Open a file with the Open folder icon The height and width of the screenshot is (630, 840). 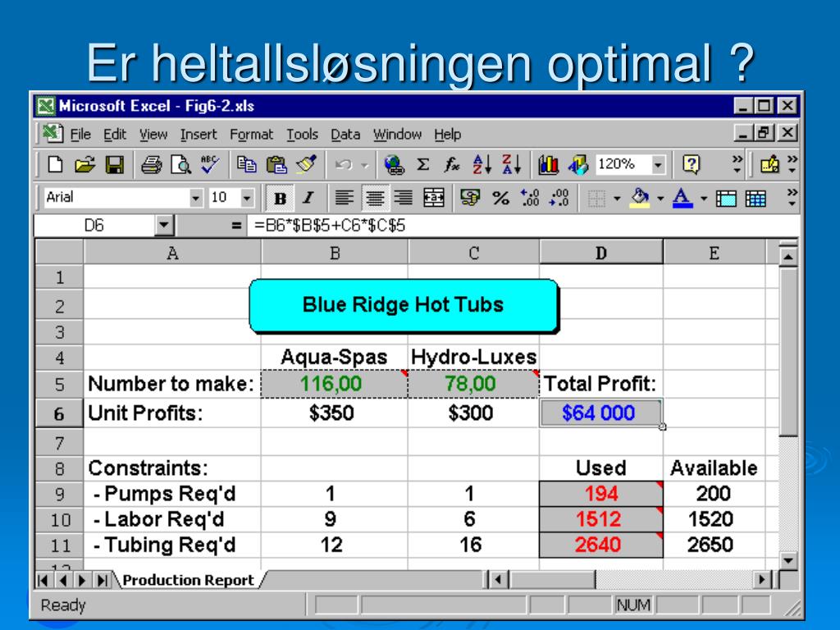pos(84,164)
